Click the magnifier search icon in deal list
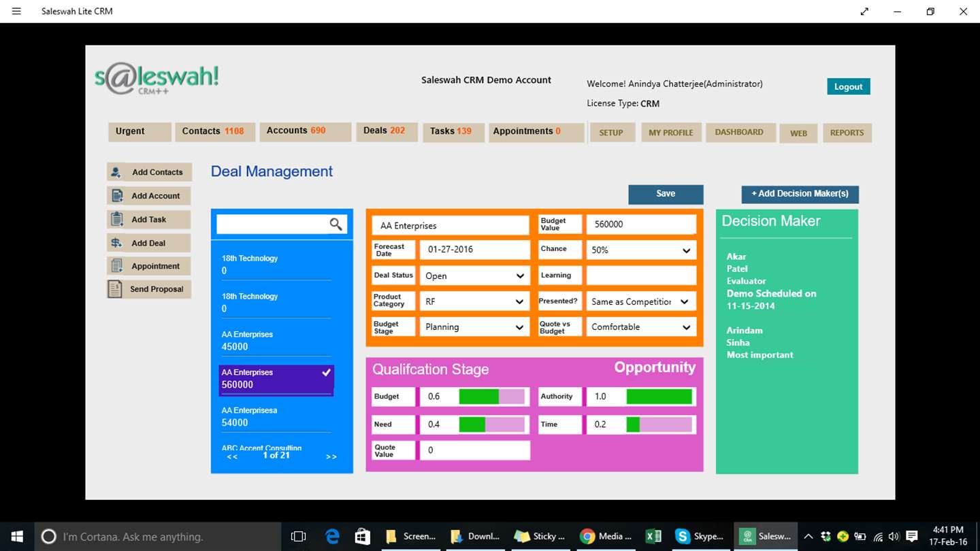 coord(336,224)
